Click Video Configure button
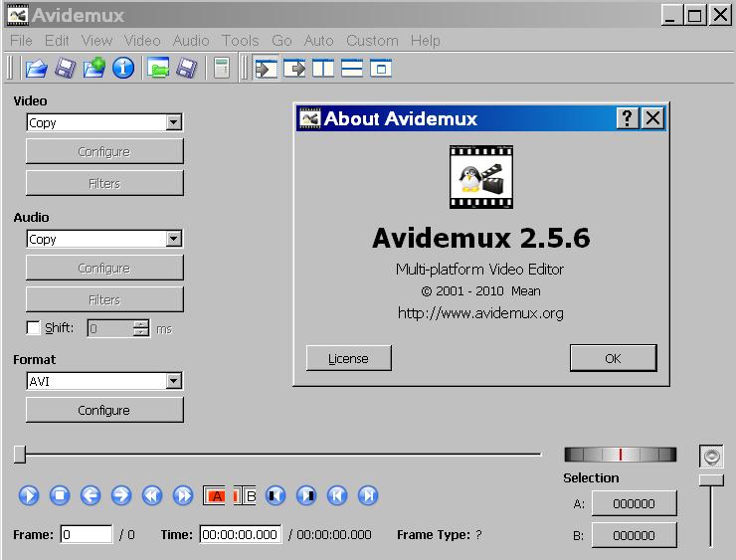 104,151
